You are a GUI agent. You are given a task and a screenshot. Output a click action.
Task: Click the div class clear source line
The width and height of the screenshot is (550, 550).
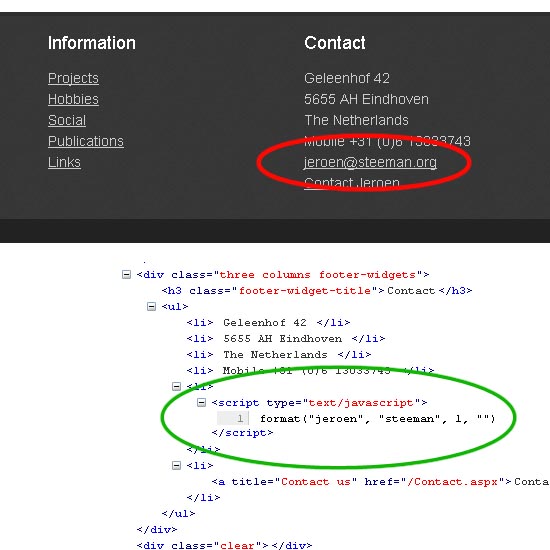point(224,545)
